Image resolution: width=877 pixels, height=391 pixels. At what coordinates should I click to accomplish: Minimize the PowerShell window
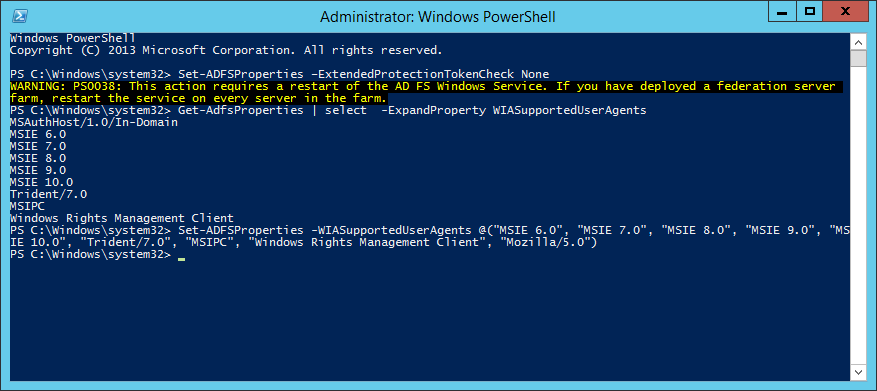(784, 11)
